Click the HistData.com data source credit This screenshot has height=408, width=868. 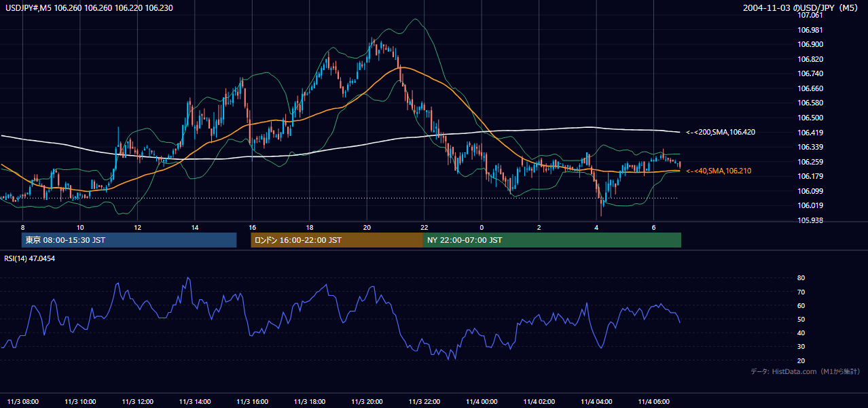pos(805,371)
